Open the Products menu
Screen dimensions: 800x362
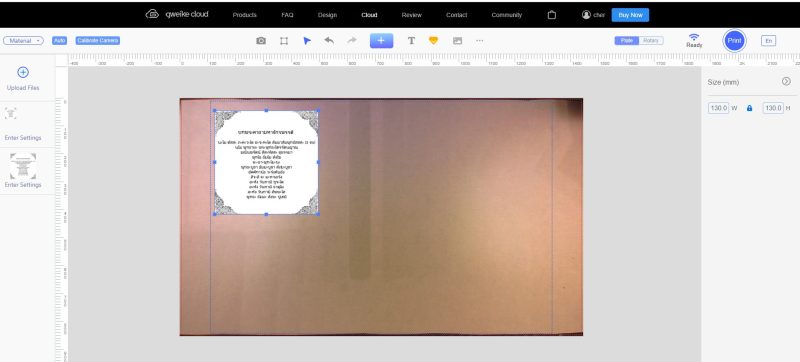click(x=244, y=15)
